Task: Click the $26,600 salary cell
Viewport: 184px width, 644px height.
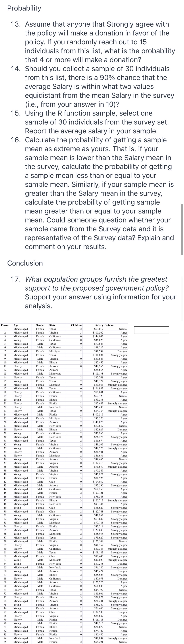Action: tap(99, 608)
